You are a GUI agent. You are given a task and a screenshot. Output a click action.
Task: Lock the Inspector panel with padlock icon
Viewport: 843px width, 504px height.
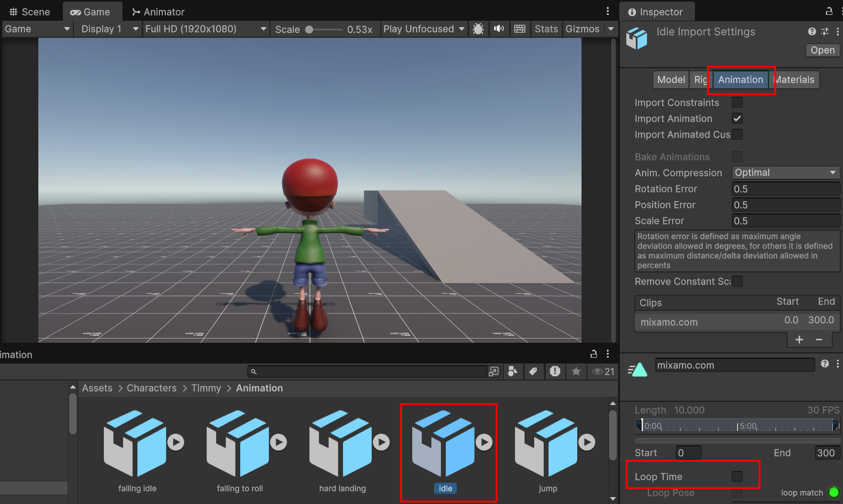(829, 11)
